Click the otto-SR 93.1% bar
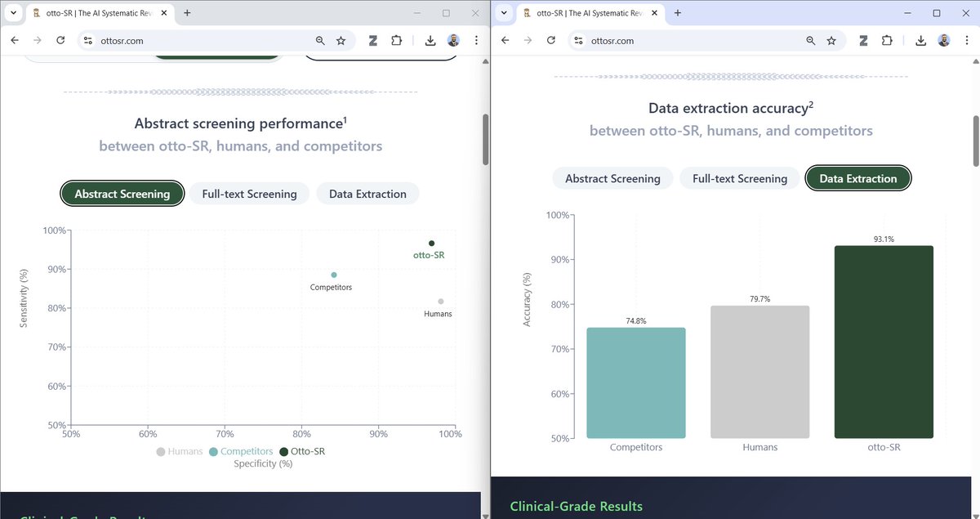Image resolution: width=980 pixels, height=519 pixels. 884,342
